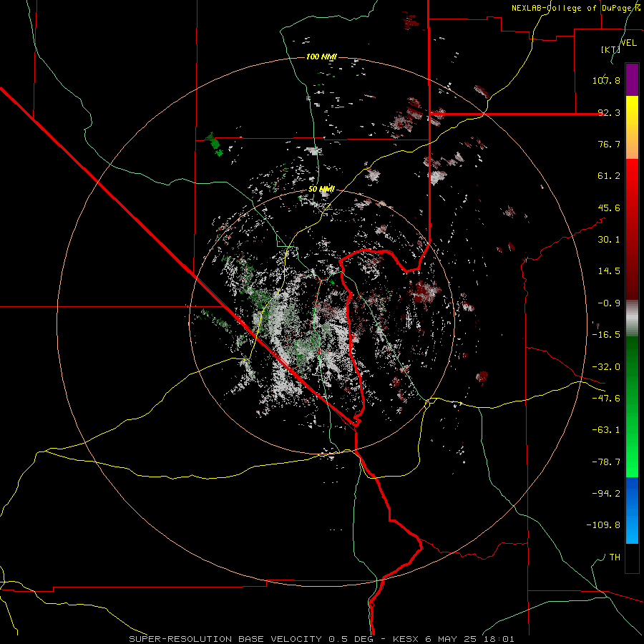Select the -78.7 legend value
The image size is (644, 644).
(606, 462)
